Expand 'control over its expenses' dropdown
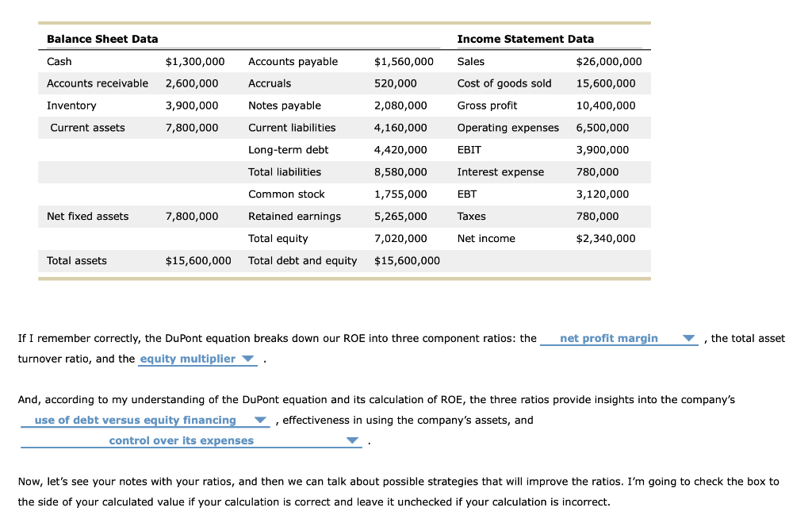 pyautogui.click(x=191, y=440)
